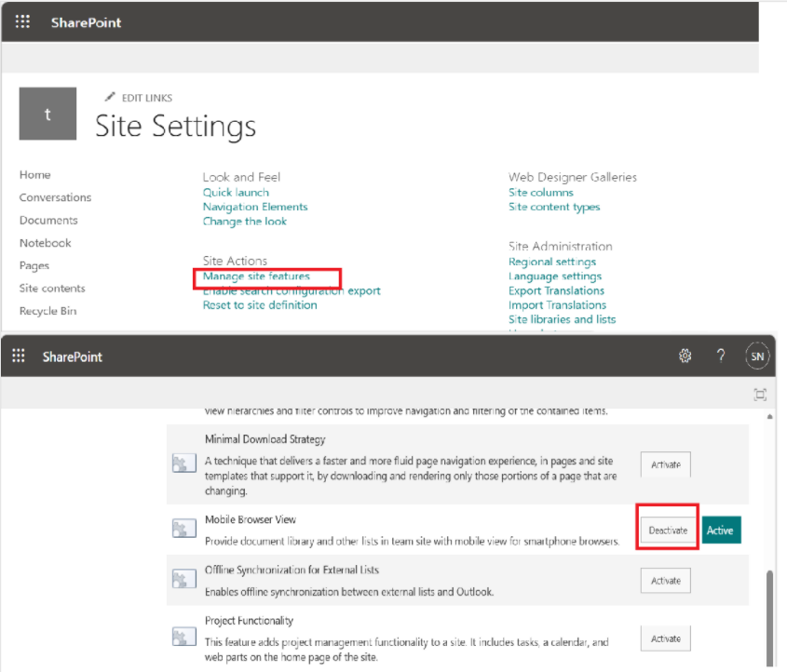Viewport: 787px width, 672px height.
Task: Click the Active status badge for Mobile Browser View
Action: pos(721,531)
